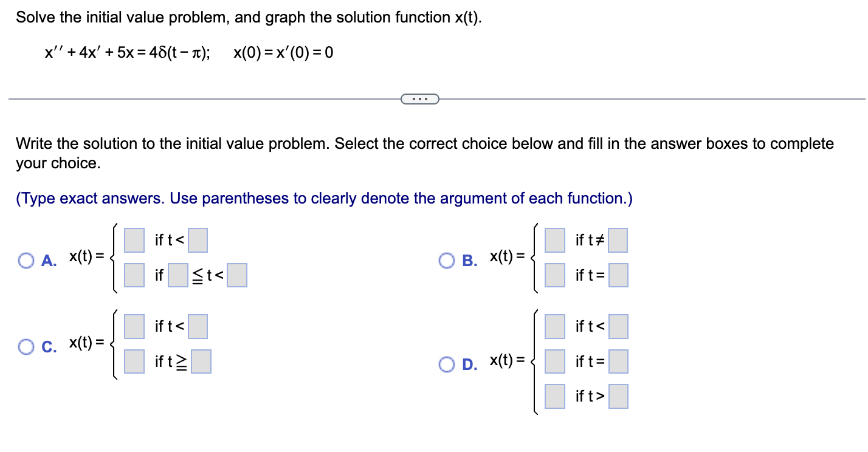This screenshot has width=868, height=452.
Task: Click the last box after 't <' in choice A
Action: (x=237, y=275)
